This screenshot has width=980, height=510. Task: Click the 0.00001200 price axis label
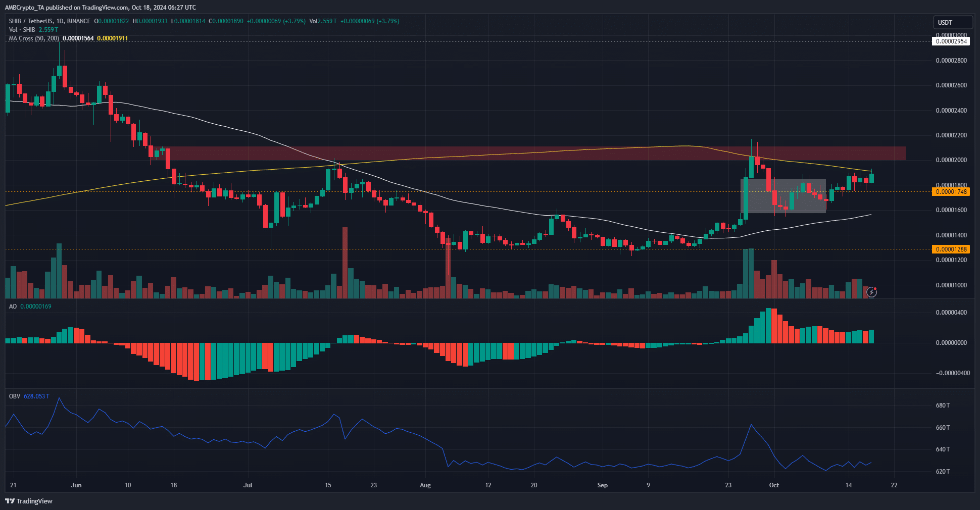coord(951,260)
